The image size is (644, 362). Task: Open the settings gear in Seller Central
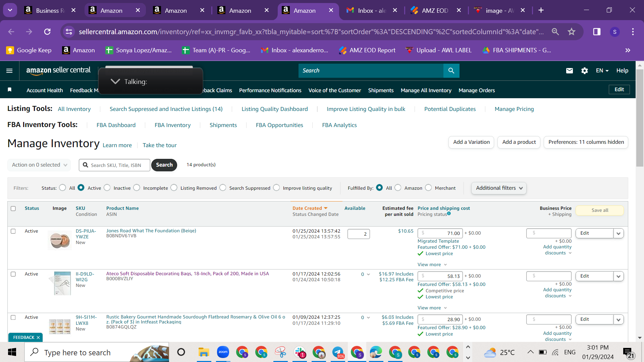point(585,71)
